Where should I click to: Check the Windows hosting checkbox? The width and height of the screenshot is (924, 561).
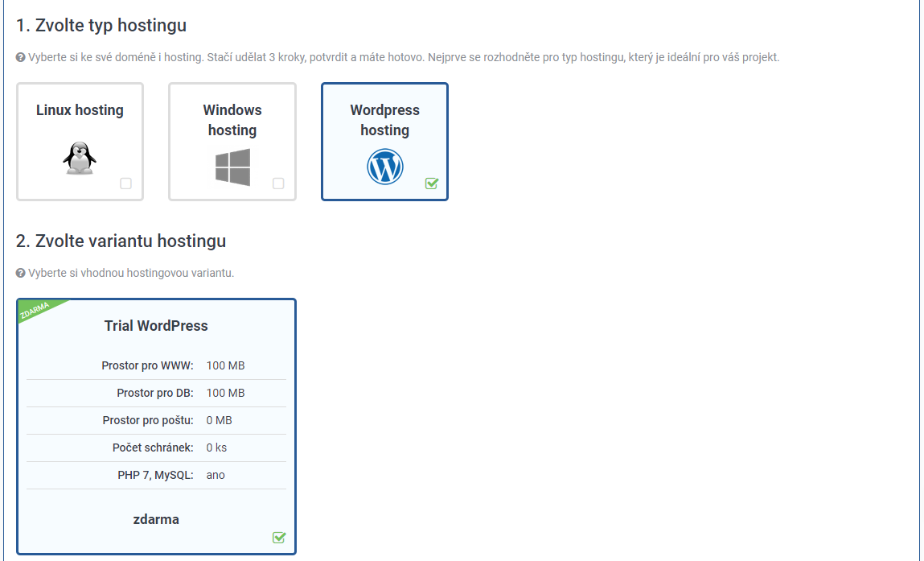[278, 184]
